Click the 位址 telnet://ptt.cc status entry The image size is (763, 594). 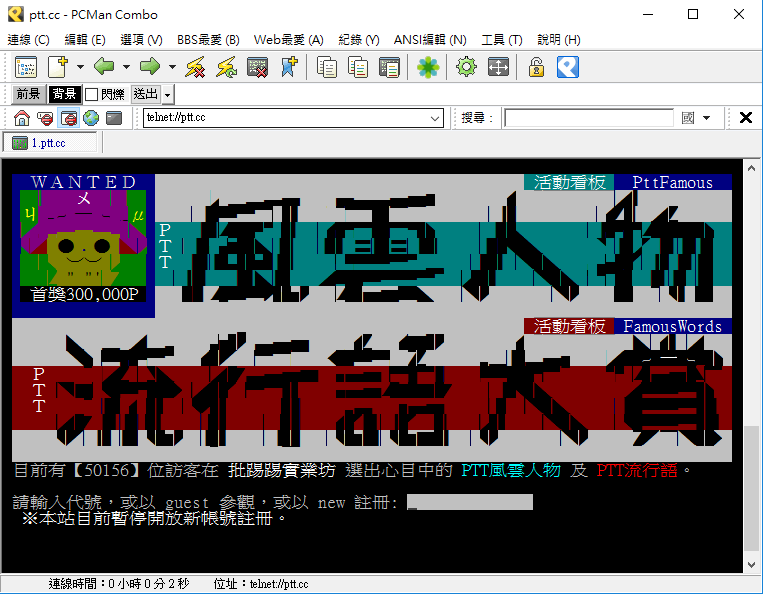pos(261,584)
